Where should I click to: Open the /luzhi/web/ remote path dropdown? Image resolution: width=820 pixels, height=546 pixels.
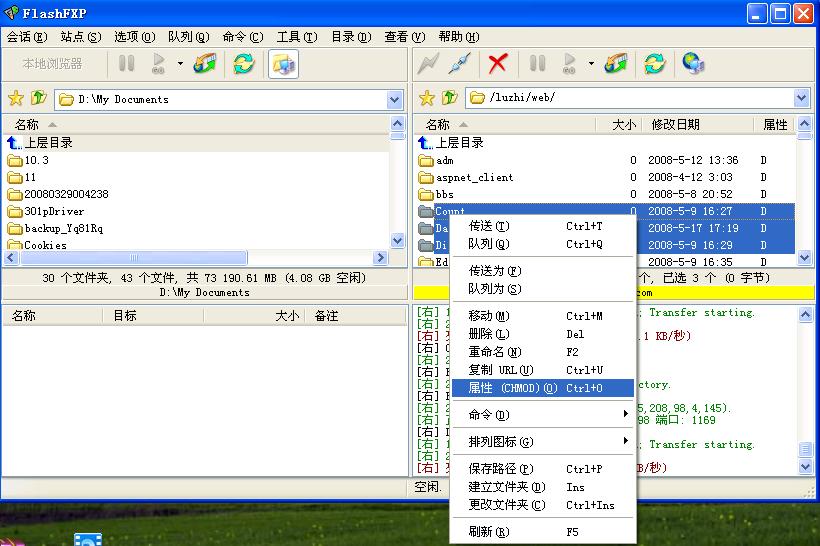[801, 98]
